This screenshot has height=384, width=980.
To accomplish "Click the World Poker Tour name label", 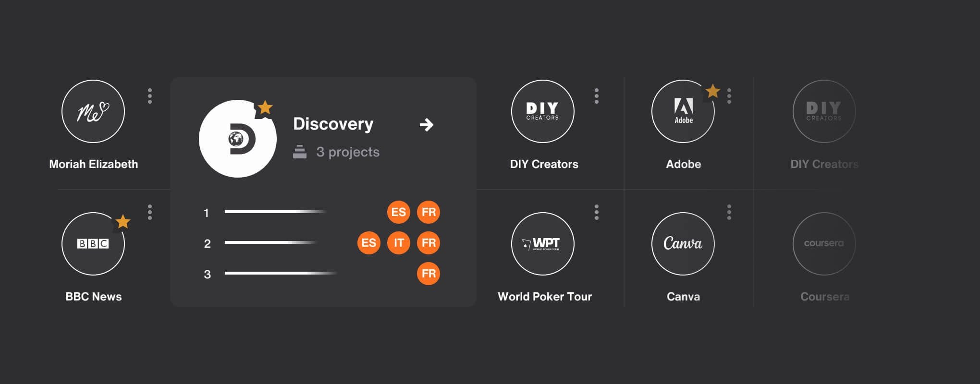I will 545,297.
